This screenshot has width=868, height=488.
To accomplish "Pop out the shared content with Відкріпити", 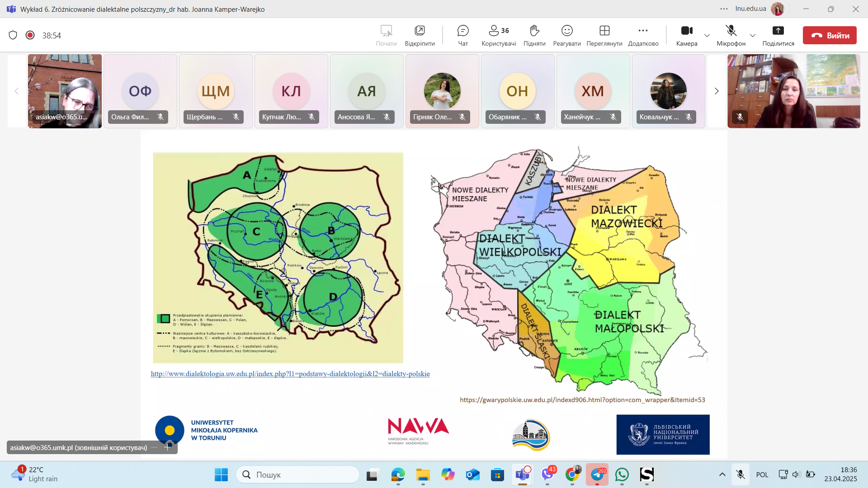I will pyautogui.click(x=420, y=35).
